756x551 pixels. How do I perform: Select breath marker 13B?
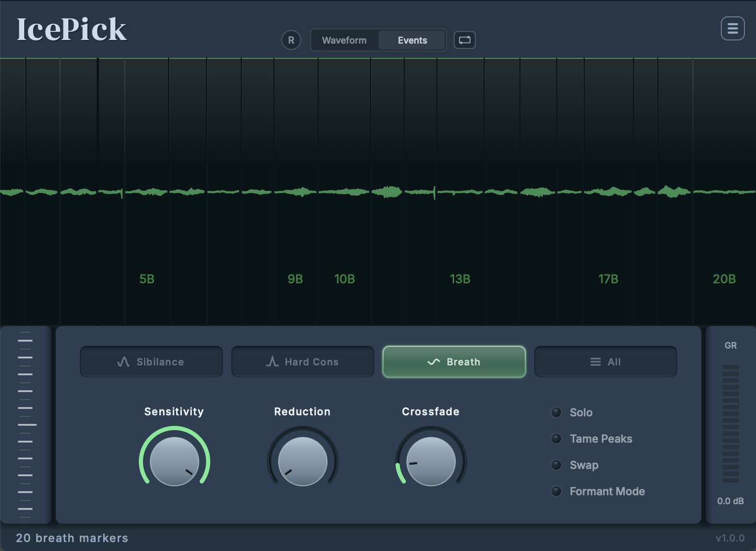tap(460, 279)
